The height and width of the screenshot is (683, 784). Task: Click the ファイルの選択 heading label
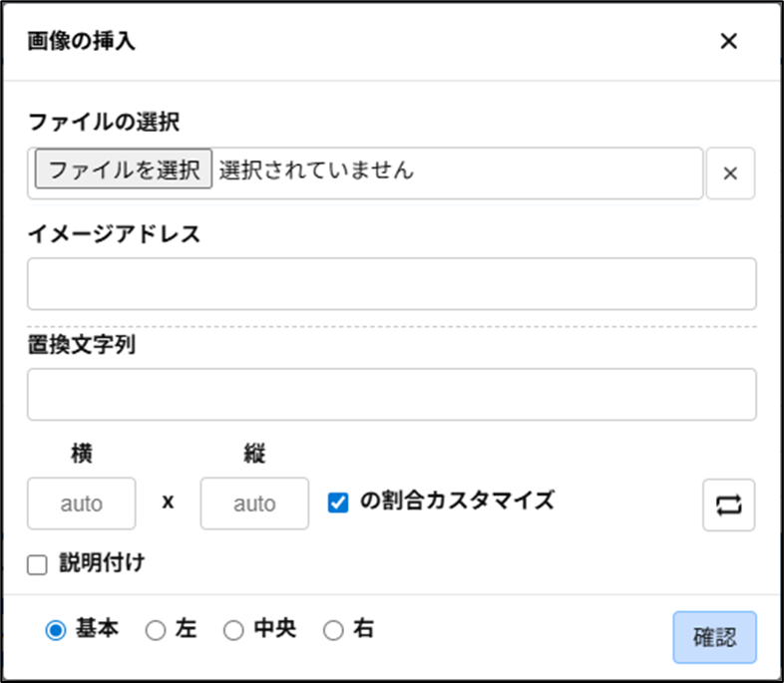pos(104,123)
